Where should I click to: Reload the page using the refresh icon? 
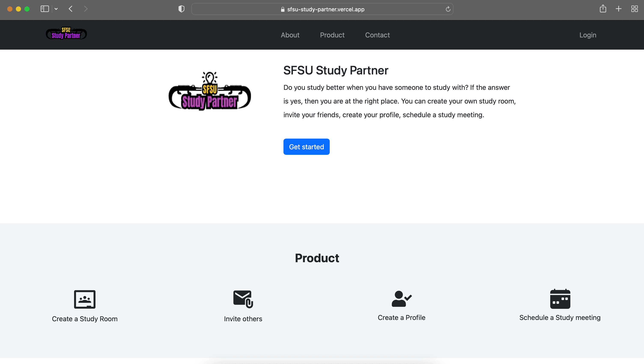[x=448, y=9]
